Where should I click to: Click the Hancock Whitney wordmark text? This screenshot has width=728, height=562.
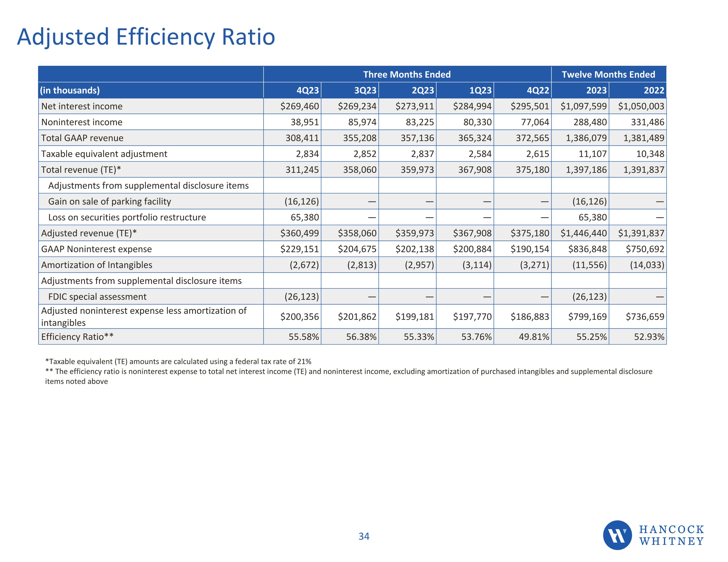(x=671, y=535)
